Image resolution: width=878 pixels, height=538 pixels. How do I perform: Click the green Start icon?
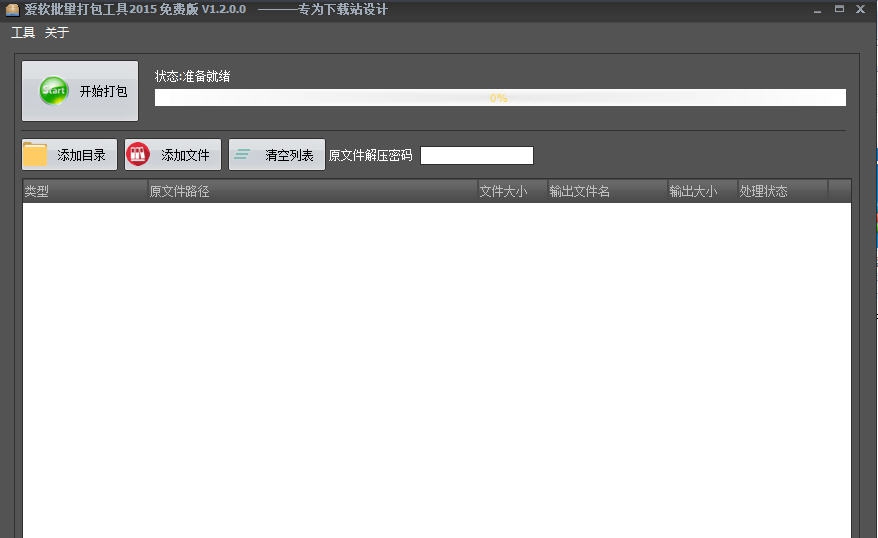pos(54,91)
